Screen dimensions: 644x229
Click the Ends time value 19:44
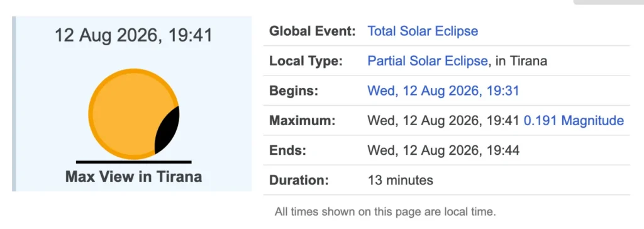pyautogui.click(x=443, y=150)
